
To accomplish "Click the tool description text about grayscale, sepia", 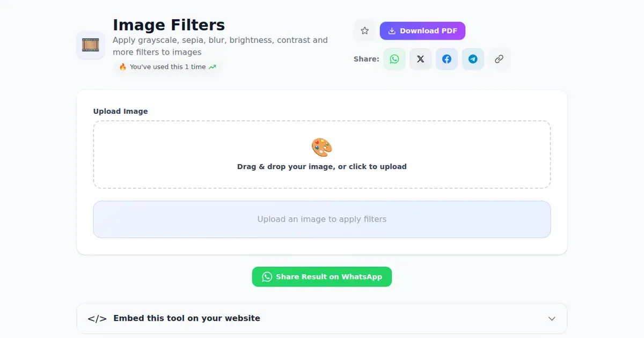I will 220,46.
